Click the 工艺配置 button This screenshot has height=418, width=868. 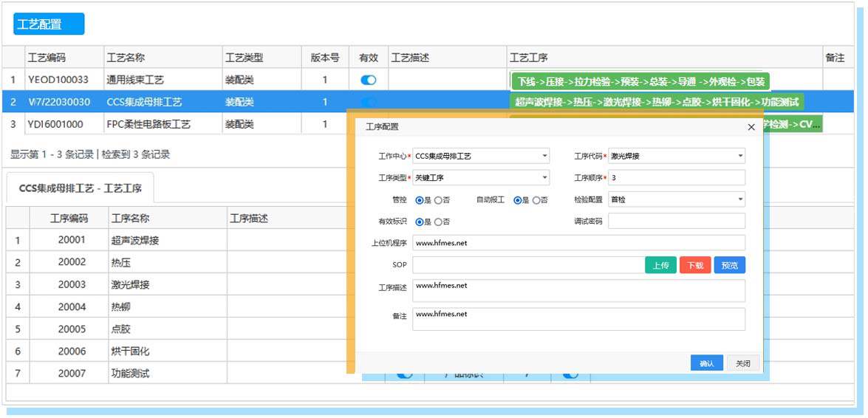[49, 24]
